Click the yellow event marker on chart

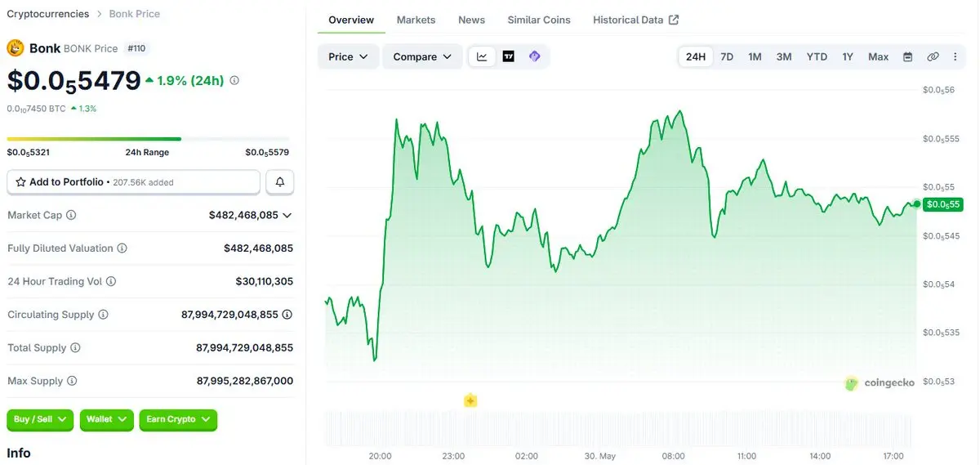click(x=470, y=400)
